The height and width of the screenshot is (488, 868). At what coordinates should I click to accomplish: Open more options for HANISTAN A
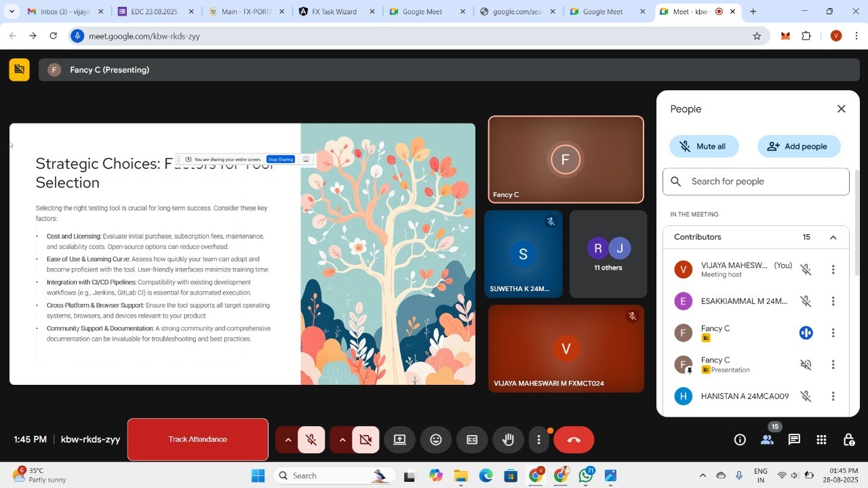833,396
